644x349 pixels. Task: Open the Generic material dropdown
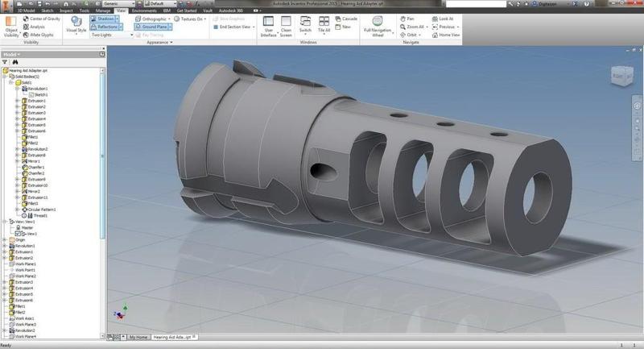[118, 3]
